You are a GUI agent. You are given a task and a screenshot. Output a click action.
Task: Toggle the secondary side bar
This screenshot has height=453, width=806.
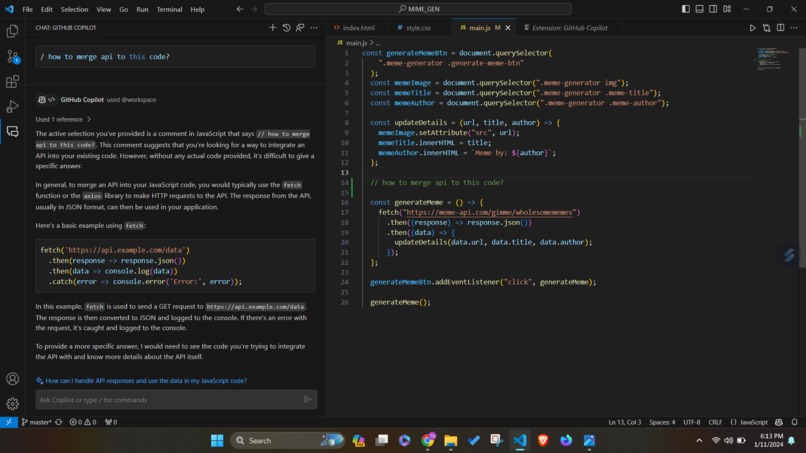(713, 9)
